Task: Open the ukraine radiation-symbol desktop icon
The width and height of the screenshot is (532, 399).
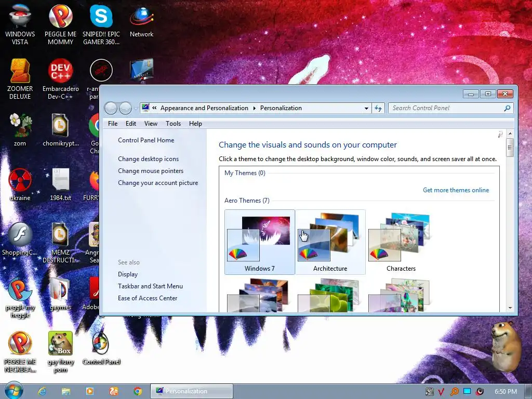Action: (20, 184)
